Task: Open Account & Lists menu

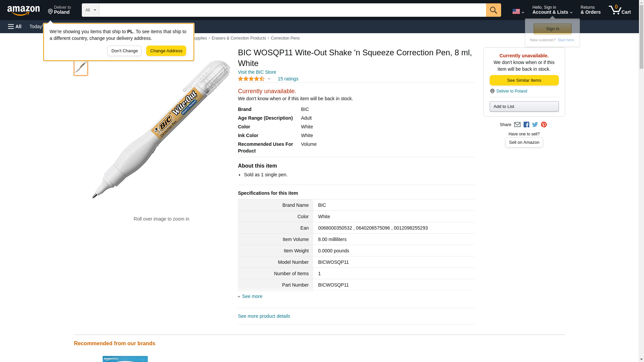Action: [x=552, y=10]
